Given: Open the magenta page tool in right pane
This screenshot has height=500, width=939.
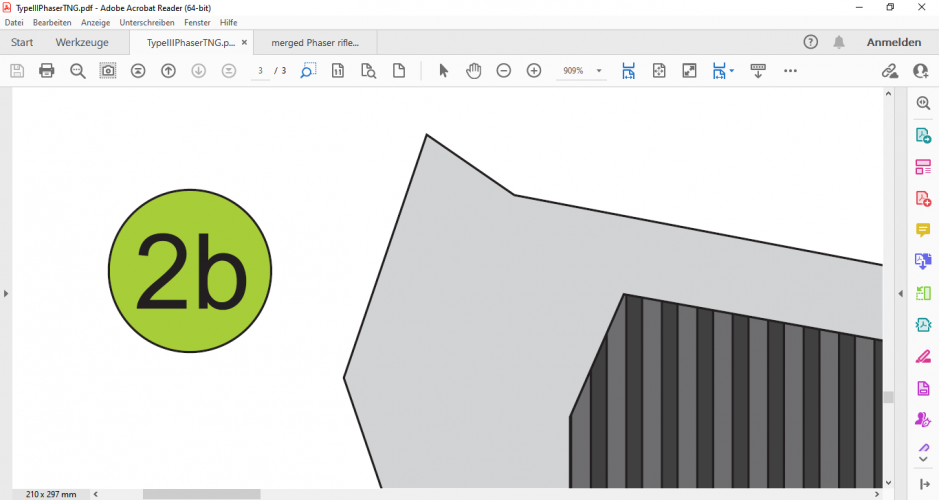Looking at the screenshot, I should [x=923, y=388].
